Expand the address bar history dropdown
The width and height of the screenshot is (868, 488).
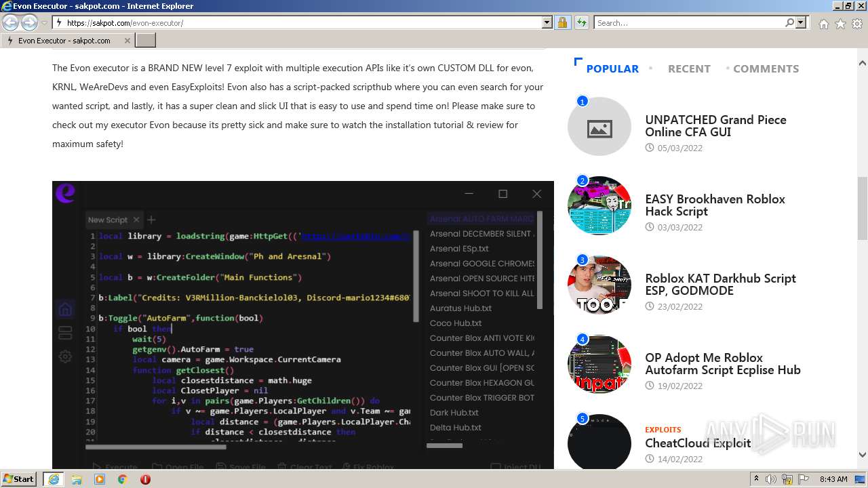547,22
